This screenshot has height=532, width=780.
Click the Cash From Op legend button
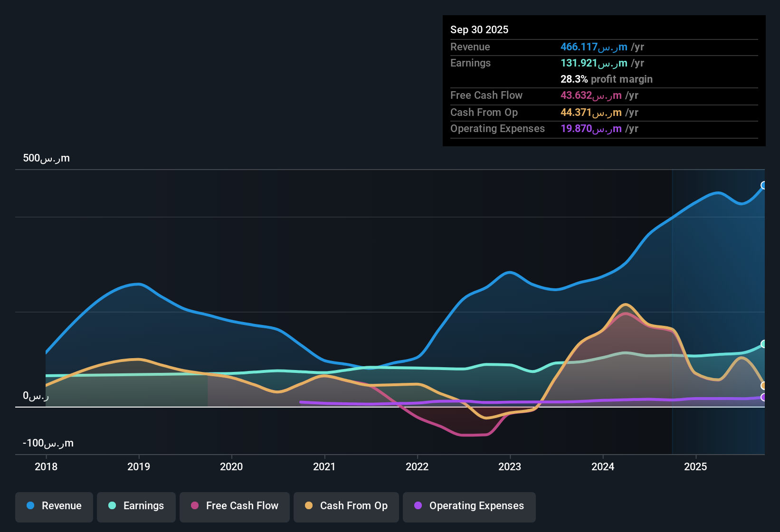[x=346, y=506]
